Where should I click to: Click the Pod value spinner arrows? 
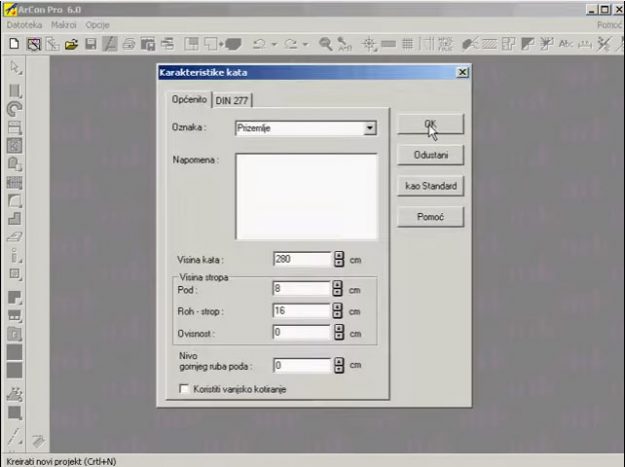338,289
